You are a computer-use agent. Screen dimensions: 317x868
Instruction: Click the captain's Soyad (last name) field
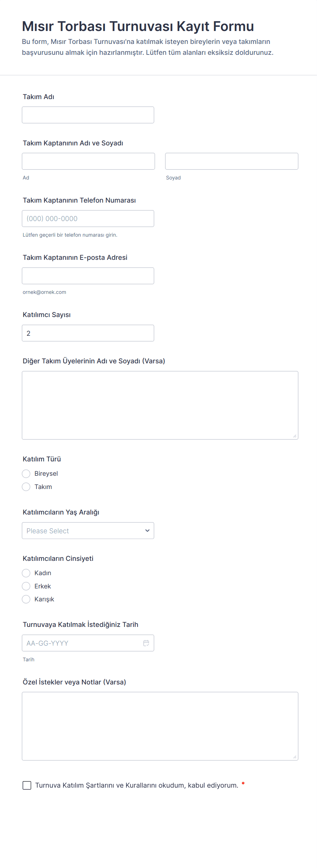point(231,161)
